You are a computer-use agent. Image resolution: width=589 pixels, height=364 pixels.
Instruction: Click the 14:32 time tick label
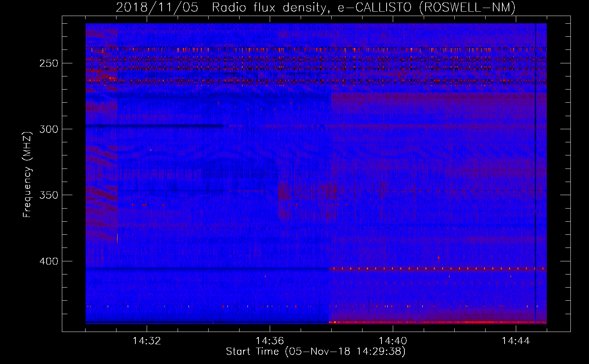point(147,341)
